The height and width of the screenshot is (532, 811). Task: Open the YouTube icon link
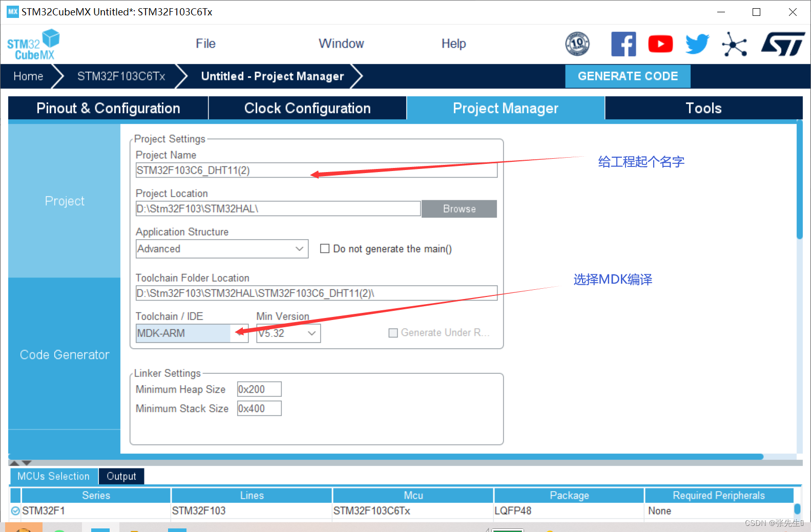pyautogui.click(x=660, y=44)
